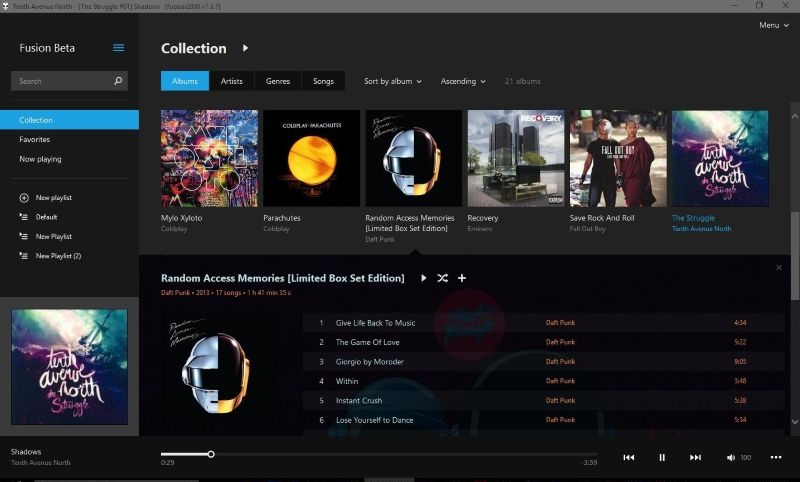Image resolution: width=800 pixels, height=482 pixels.
Task: Select track Instant Crush
Action: (543, 400)
